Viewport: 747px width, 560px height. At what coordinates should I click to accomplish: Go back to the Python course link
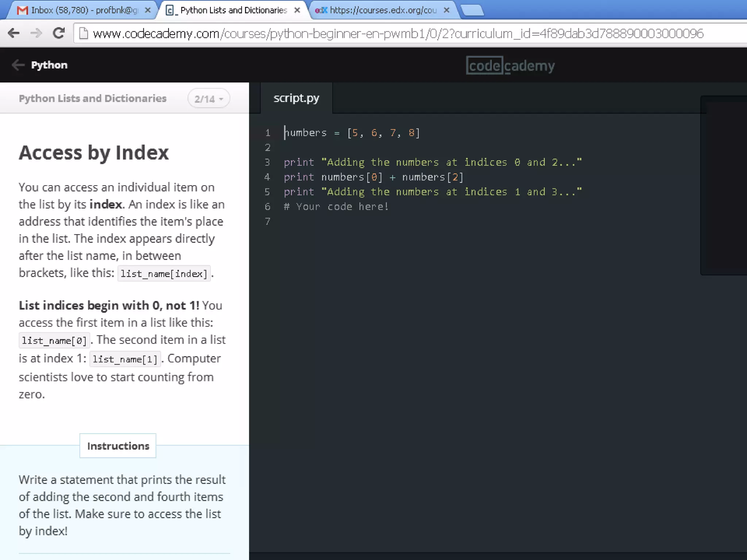49,65
